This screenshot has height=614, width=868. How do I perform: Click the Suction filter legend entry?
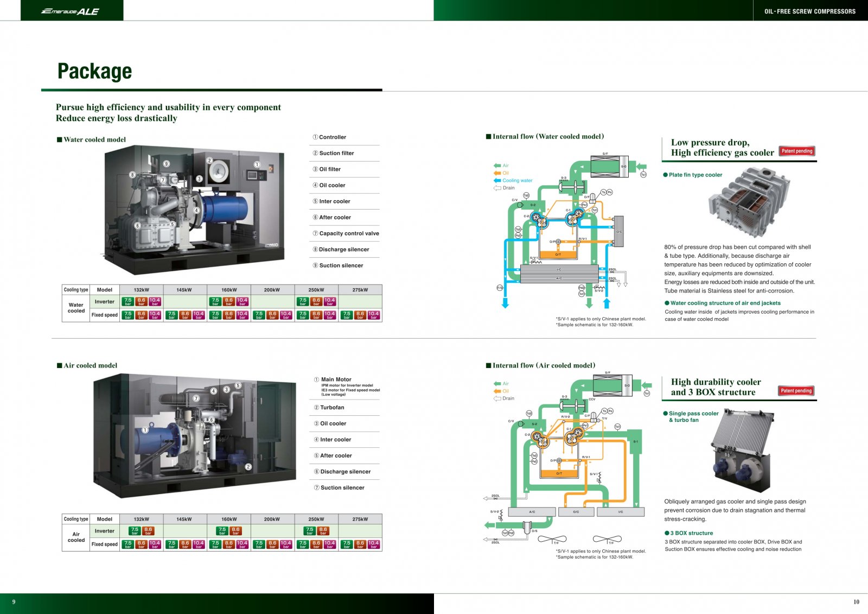[x=336, y=153]
